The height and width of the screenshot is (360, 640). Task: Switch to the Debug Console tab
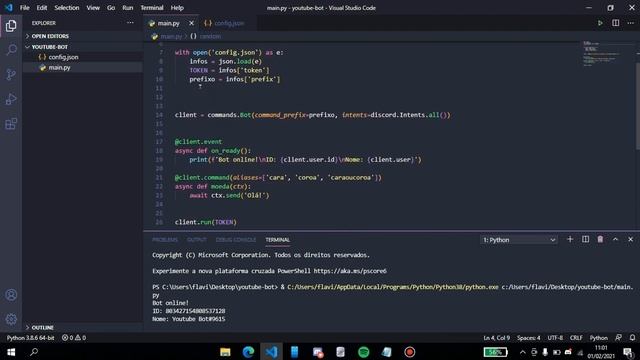236,240
